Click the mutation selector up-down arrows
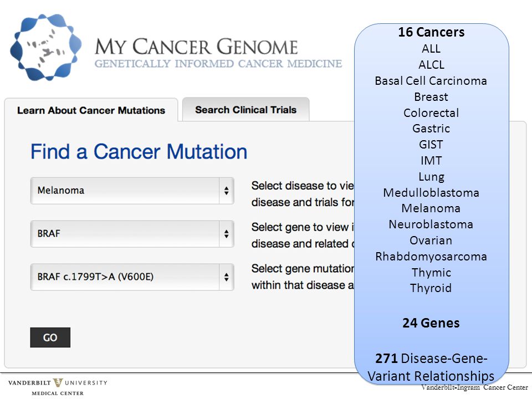The image size is (532, 399). pyautogui.click(x=226, y=277)
